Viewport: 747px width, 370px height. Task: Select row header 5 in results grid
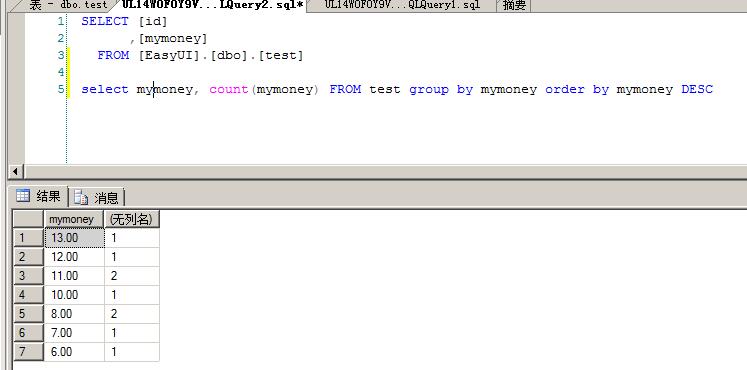click(x=28, y=314)
